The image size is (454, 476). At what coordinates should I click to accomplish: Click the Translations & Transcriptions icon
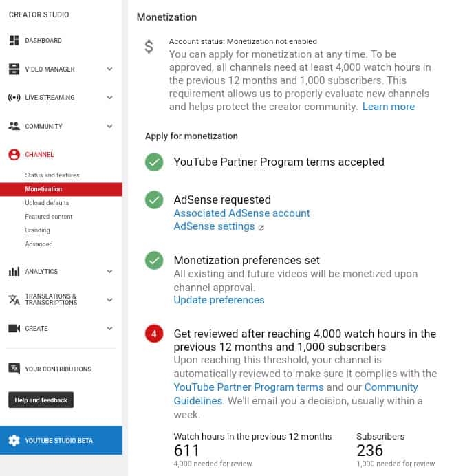tap(14, 300)
